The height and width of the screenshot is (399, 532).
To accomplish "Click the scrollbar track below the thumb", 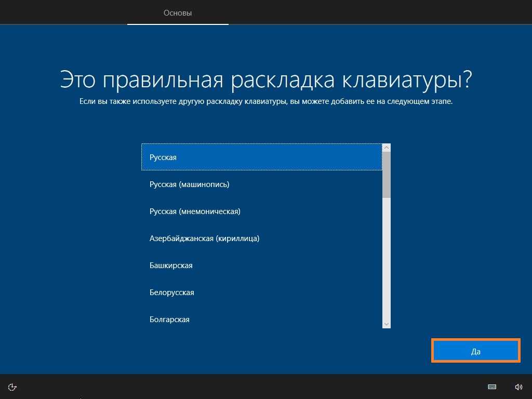I will click(386, 260).
